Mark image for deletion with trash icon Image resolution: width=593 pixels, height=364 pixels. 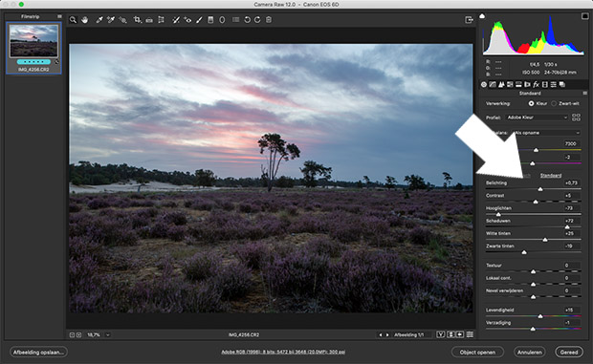269,20
